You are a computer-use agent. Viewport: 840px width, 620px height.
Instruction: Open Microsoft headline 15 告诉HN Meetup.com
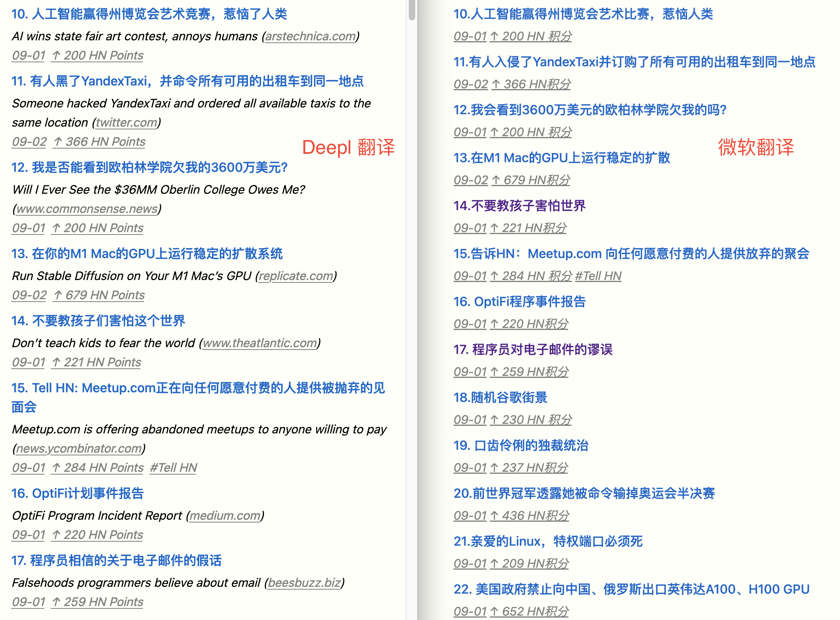(x=631, y=254)
